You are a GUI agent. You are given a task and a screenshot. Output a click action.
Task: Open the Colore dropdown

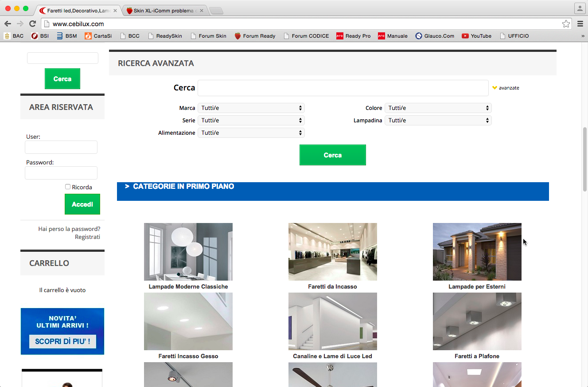pos(438,108)
